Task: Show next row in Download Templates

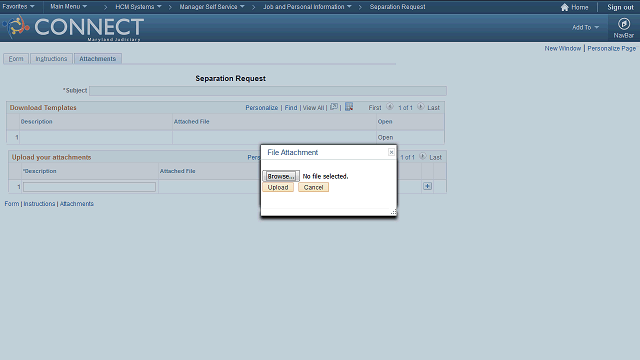Action: (x=420, y=107)
